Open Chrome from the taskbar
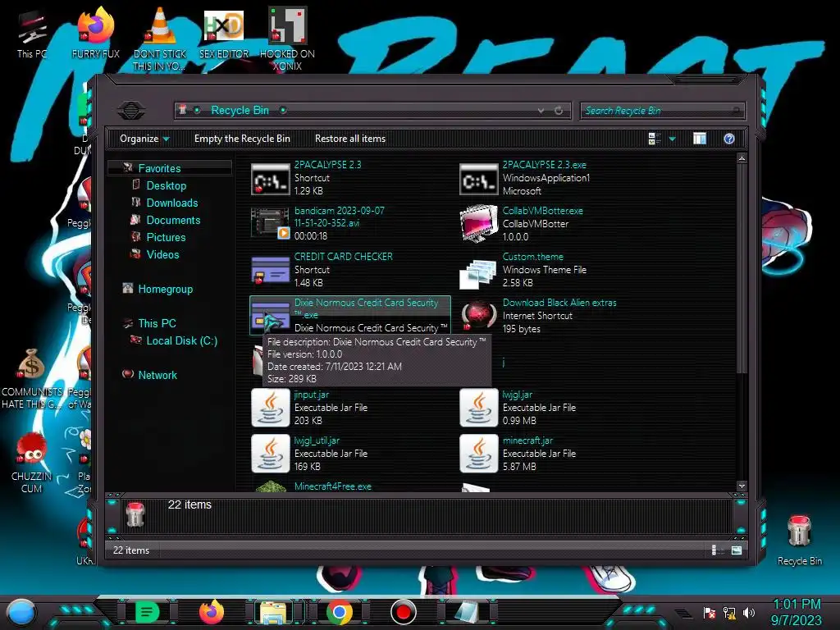840x630 pixels. coord(339,612)
